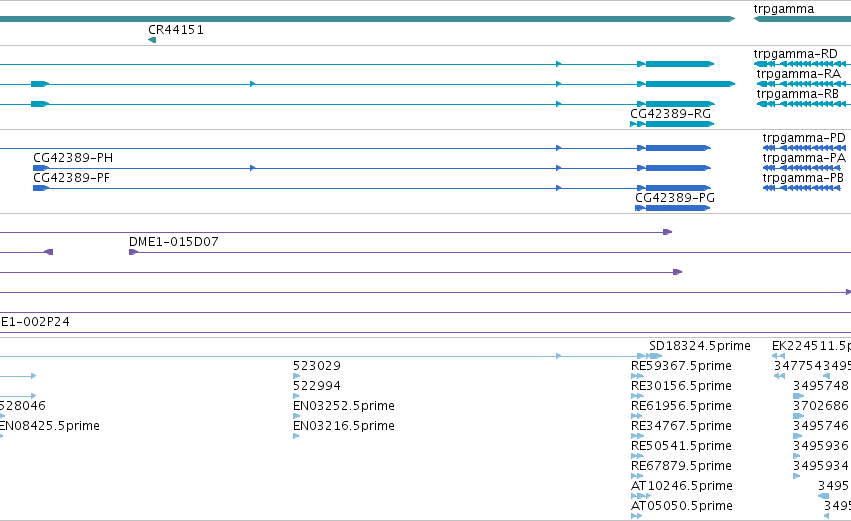This screenshot has width=851, height=521.
Task: Open the RE34767.5prime EST label
Action: pyautogui.click(x=681, y=426)
